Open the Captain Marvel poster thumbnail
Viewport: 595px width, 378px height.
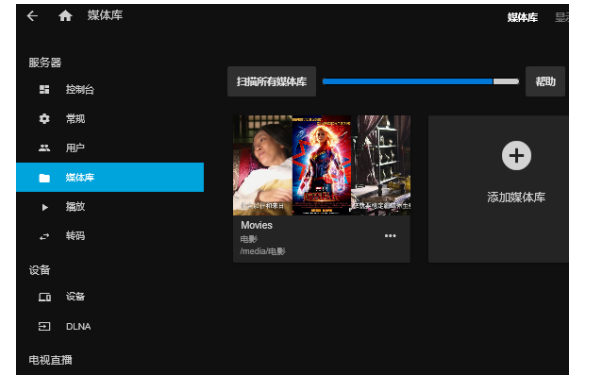pos(321,165)
